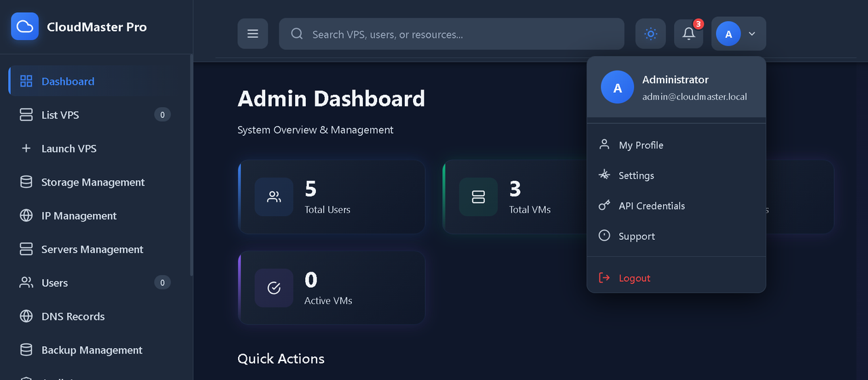The height and width of the screenshot is (380, 868).
Task: Open DNS Records in the sidebar
Action: click(x=96, y=316)
